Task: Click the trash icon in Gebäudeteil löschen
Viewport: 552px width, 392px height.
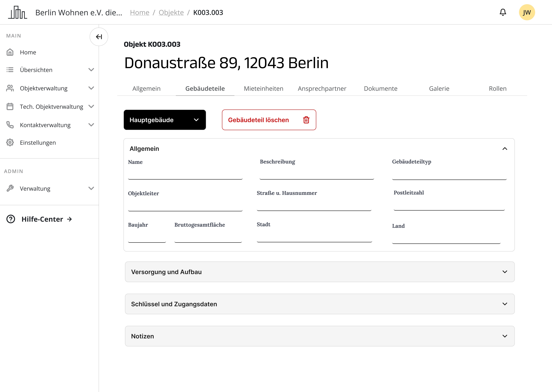Action: click(x=306, y=120)
